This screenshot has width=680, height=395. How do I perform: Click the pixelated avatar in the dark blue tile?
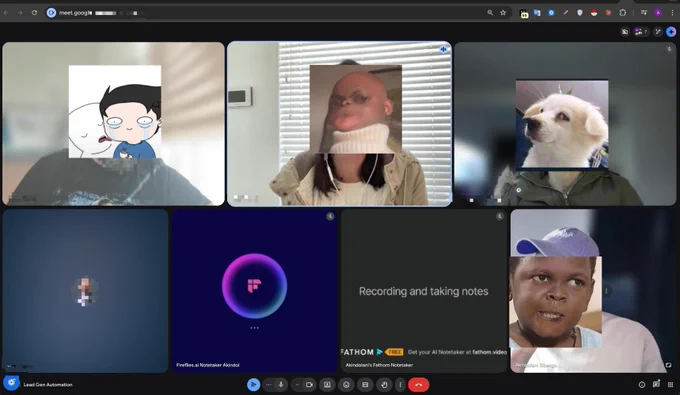[x=85, y=291]
